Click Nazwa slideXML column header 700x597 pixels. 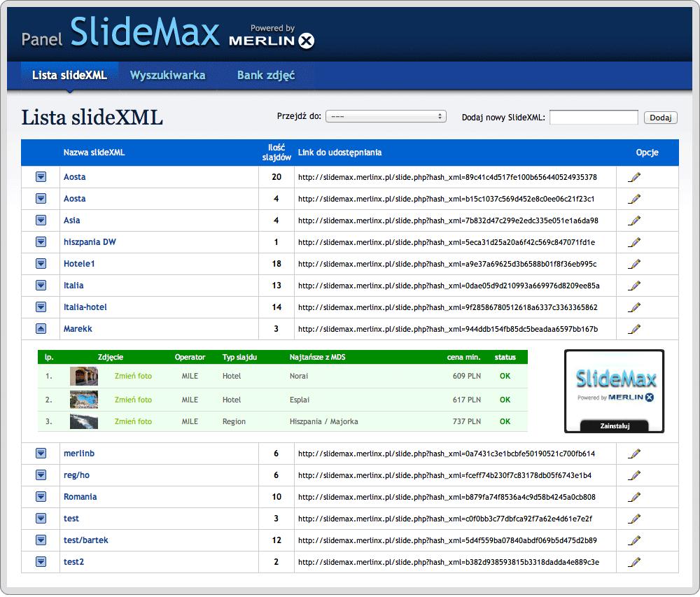click(x=94, y=153)
